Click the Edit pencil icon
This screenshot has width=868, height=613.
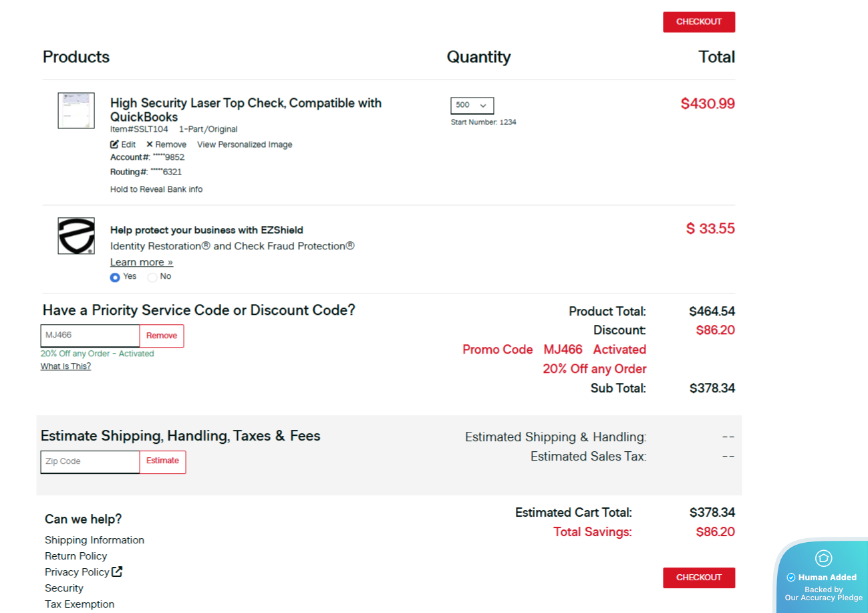pyautogui.click(x=115, y=144)
